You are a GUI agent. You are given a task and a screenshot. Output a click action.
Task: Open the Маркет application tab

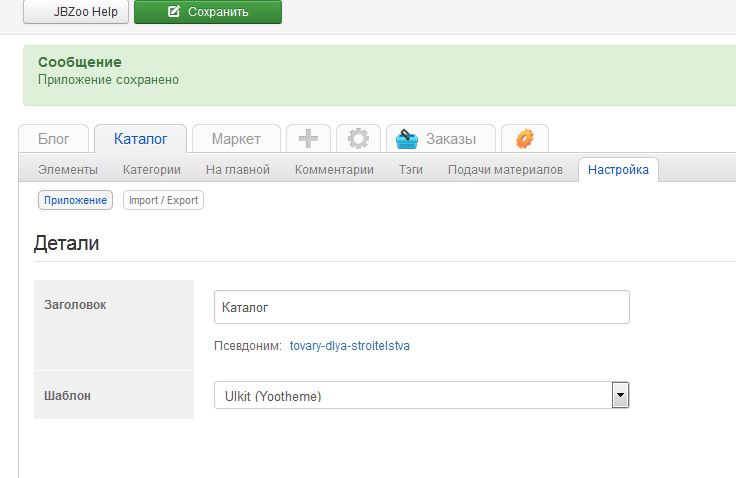click(236, 139)
